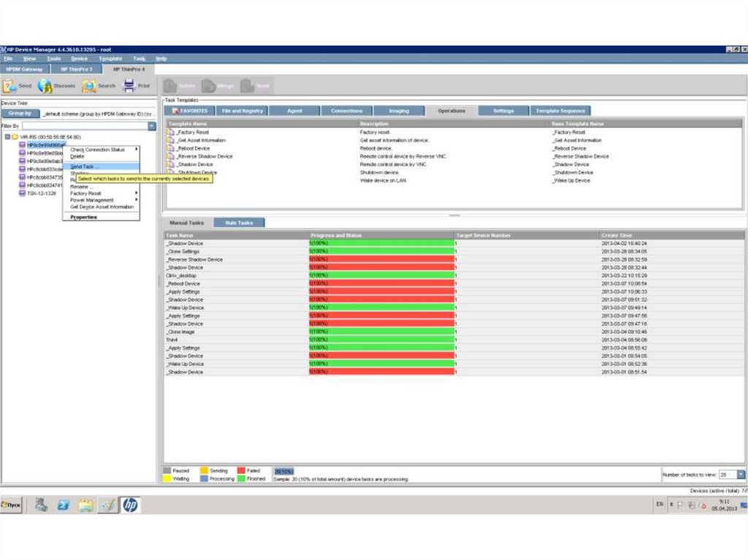Choose Send Task in context menu

pyautogui.click(x=101, y=166)
